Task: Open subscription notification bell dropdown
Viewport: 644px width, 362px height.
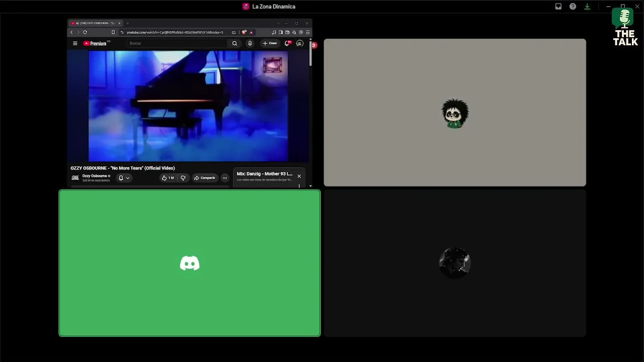Action: [x=124, y=177]
